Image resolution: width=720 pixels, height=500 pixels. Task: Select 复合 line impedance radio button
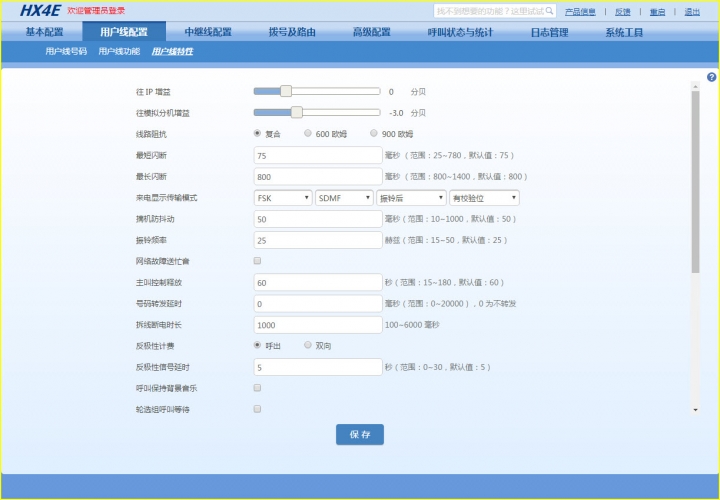pos(257,133)
